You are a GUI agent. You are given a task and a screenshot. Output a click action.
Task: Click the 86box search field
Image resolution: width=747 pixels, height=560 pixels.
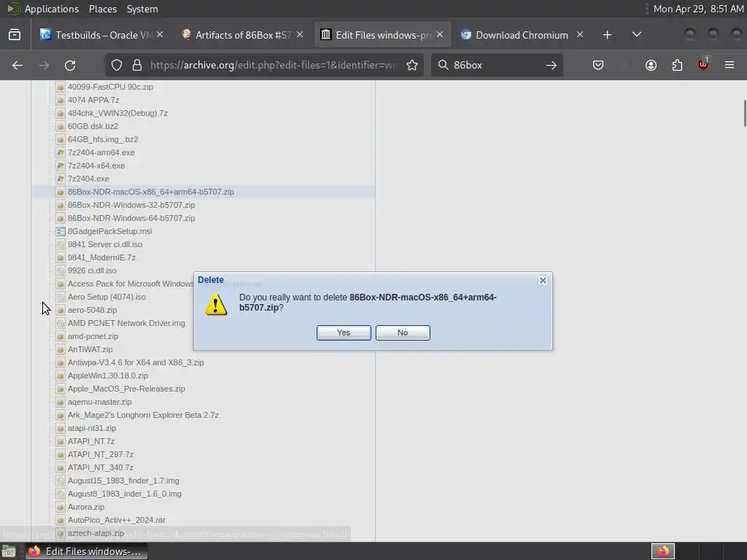point(495,65)
